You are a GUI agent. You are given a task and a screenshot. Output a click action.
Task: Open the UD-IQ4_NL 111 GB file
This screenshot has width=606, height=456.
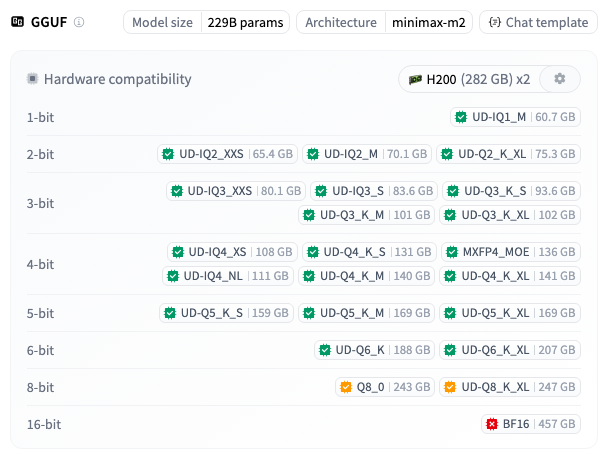click(229, 276)
